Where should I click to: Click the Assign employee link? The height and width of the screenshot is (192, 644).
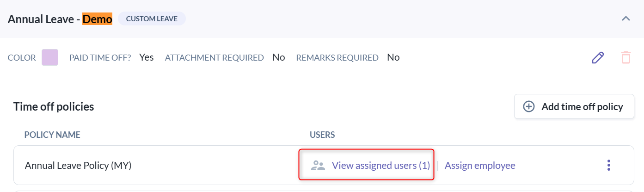click(480, 166)
